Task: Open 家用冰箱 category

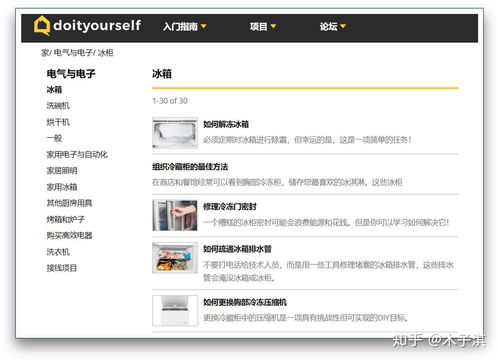Action: coord(62,187)
